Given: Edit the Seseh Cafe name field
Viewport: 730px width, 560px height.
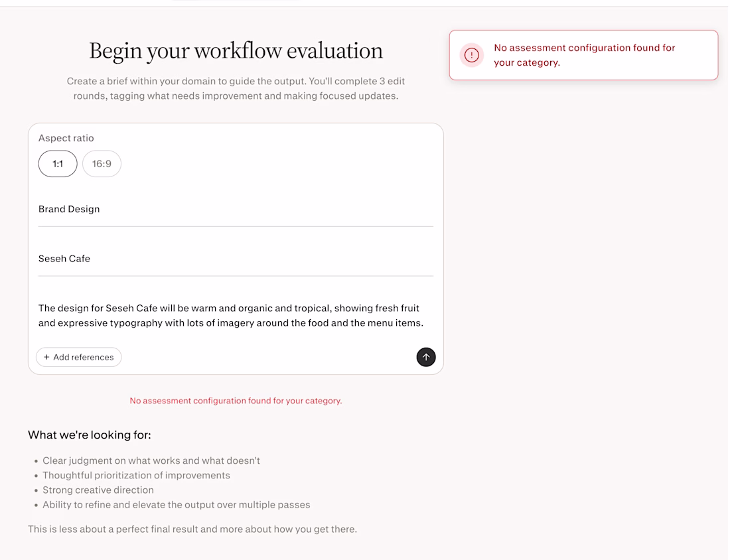Looking at the screenshot, I should point(236,259).
